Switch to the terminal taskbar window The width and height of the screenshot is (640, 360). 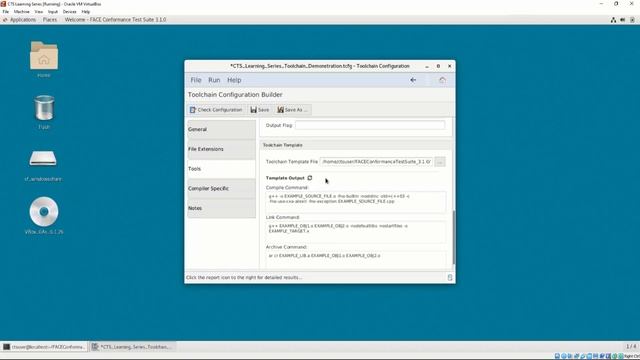(x=44, y=347)
